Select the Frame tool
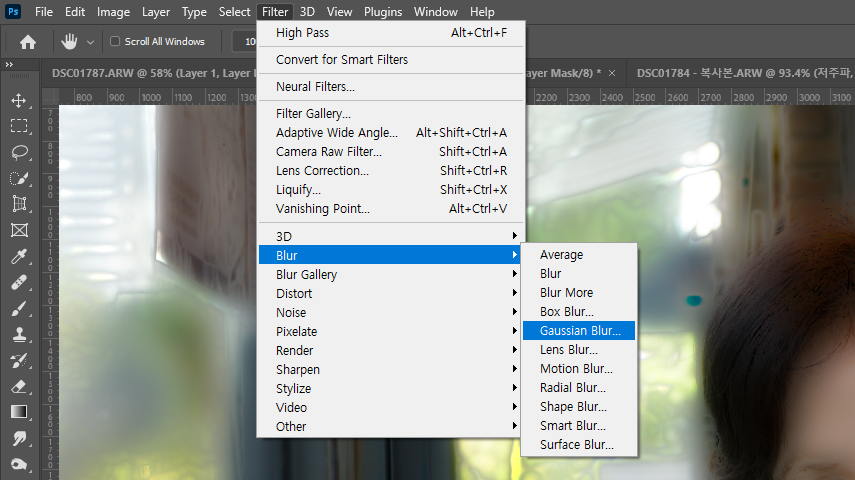This screenshot has height=480, width=855. (19, 230)
